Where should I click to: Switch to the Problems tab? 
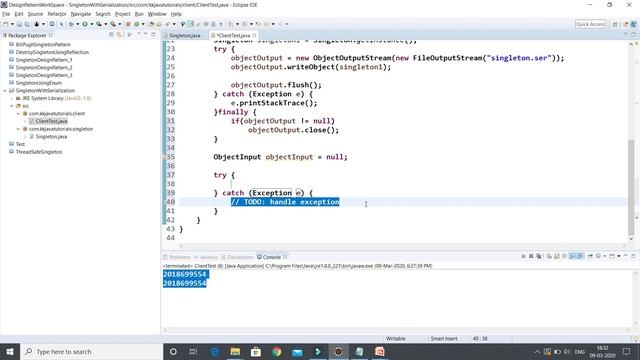click(177, 257)
